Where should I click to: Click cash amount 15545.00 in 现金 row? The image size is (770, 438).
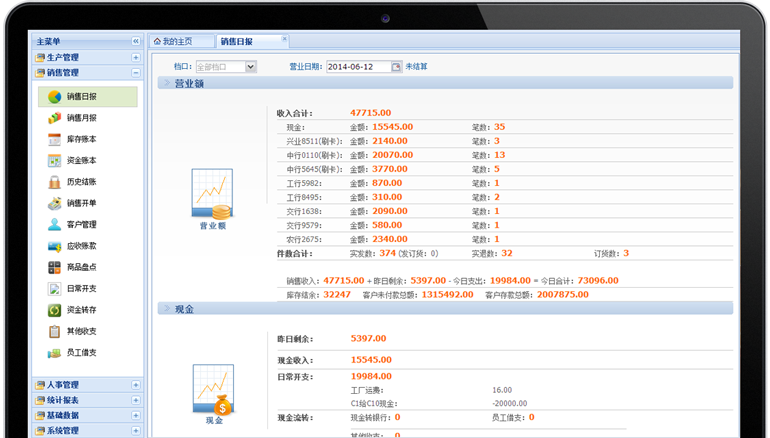392,127
